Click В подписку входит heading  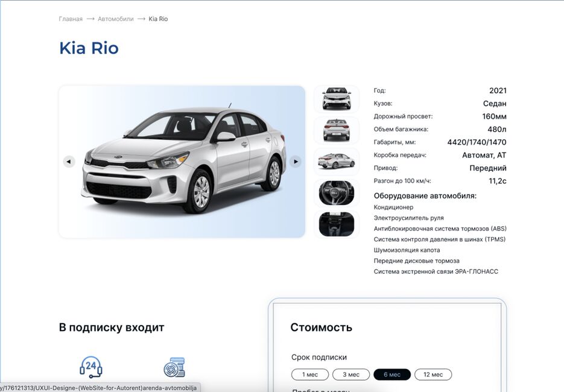(x=112, y=327)
